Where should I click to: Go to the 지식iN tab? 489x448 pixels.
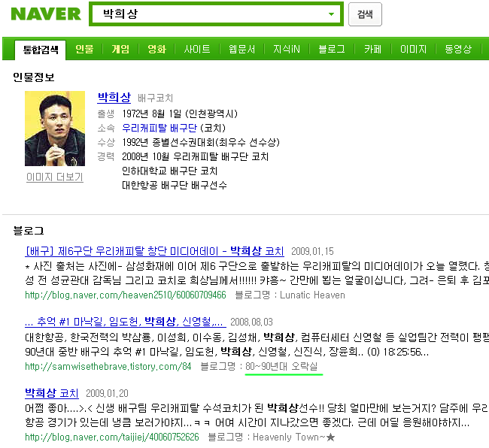(287, 49)
